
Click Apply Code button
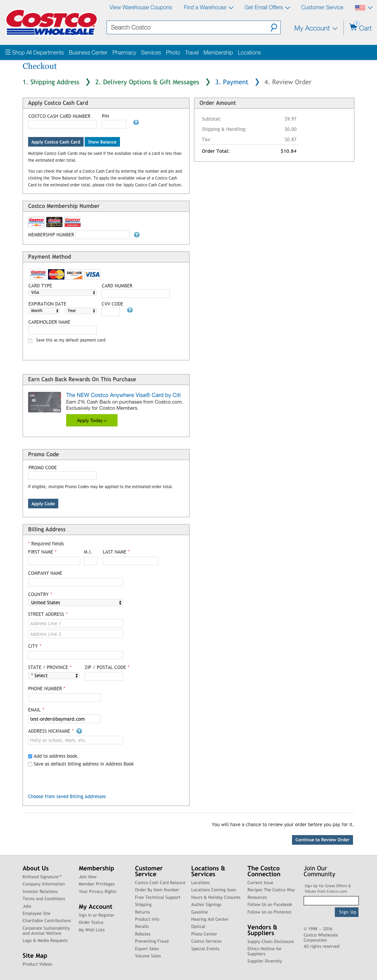[43, 504]
